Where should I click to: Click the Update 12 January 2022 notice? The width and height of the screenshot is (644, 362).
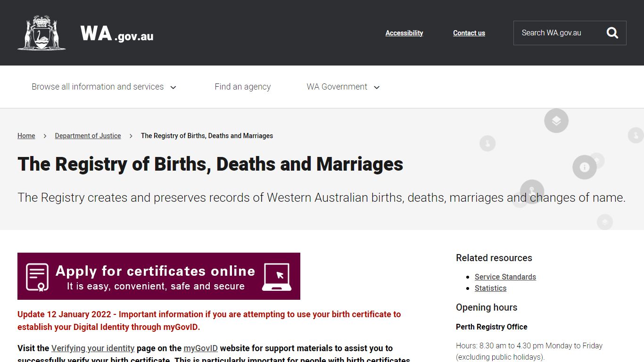point(209,321)
